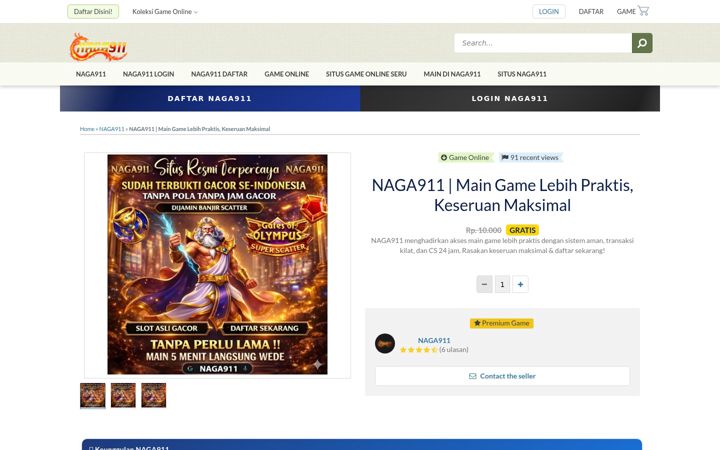The width and height of the screenshot is (720, 450).
Task: Open the main Gates of Olympus product image
Action: tap(217, 264)
